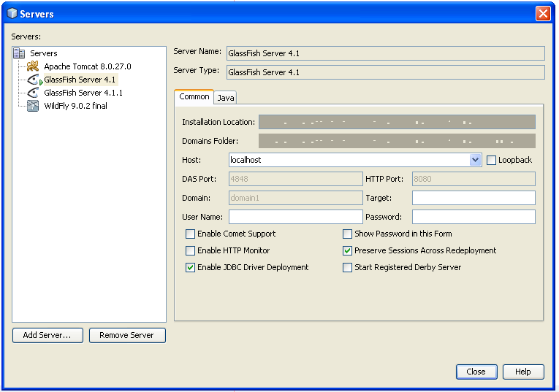Click the Close button
The width and height of the screenshot is (559, 392).
476,372
